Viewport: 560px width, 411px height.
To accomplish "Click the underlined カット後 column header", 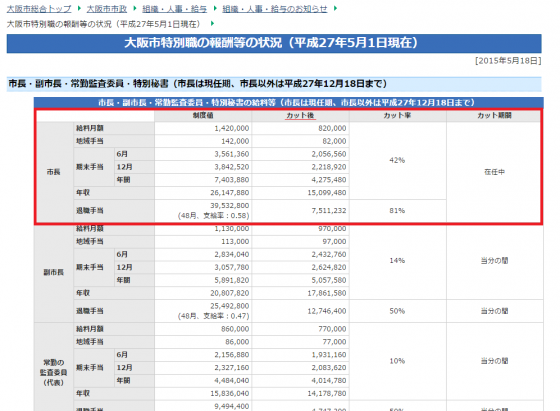I will (300, 116).
